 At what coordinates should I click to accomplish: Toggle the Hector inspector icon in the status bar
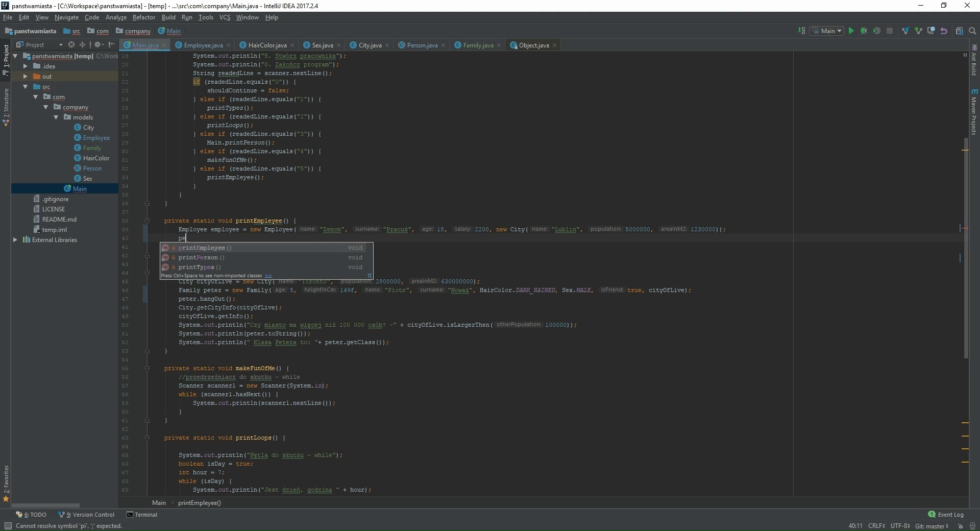pyautogui.click(x=972, y=526)
